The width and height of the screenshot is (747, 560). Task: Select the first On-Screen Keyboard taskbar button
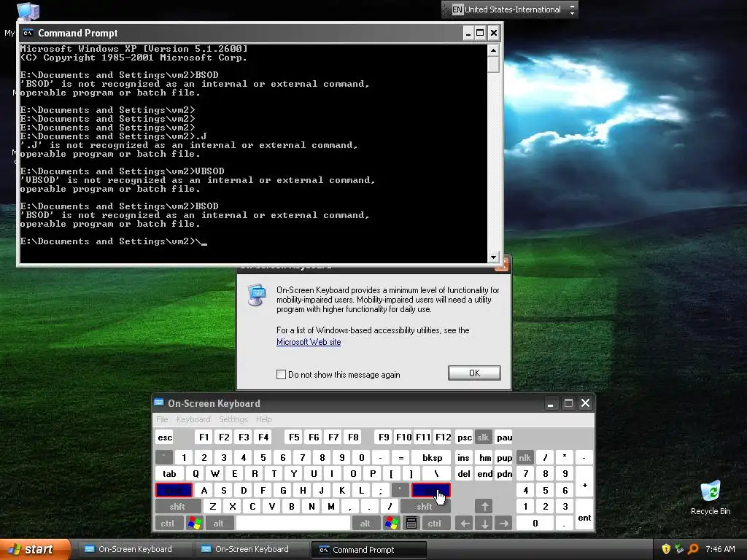[135, 549]
